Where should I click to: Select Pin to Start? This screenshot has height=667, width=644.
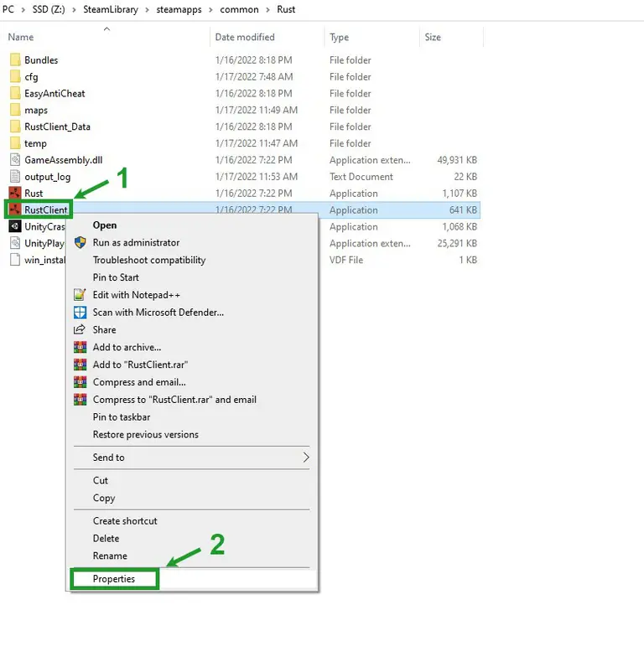point(116,277)
